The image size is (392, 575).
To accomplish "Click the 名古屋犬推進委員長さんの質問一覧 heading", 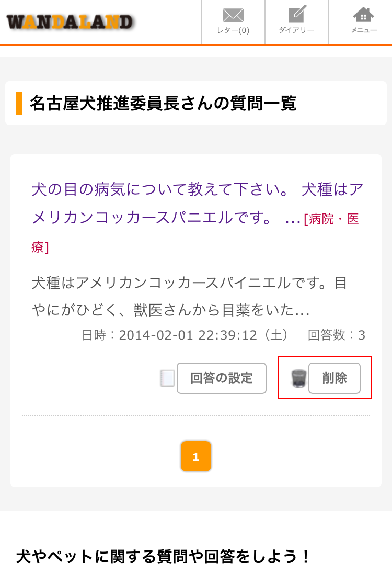I will pos(163,103).
